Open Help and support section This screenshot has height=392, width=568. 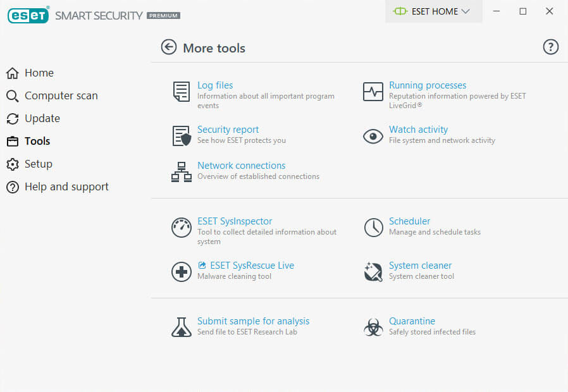click(66, 187)
